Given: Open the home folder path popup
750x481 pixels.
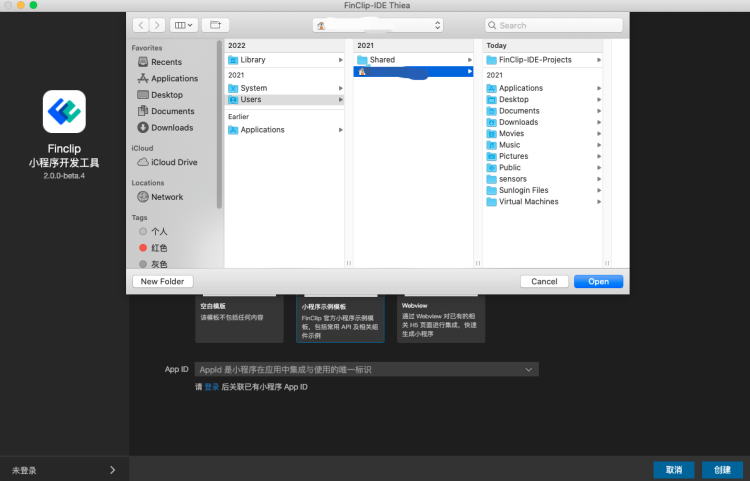Looking at the screenshot, I should coord(378,25).
